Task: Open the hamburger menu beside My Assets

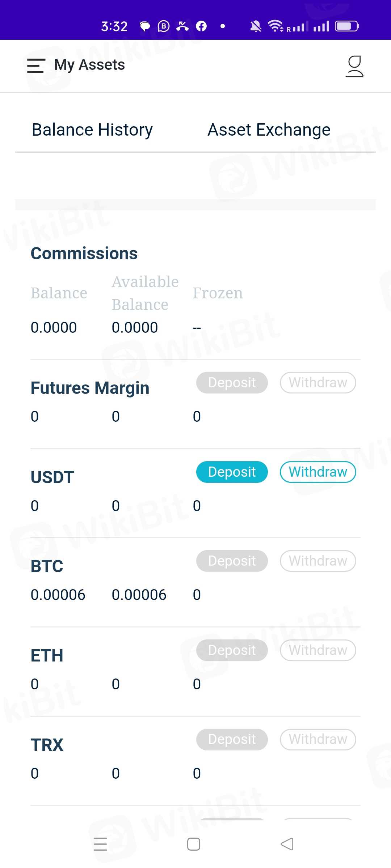Action: pos(36,65)
